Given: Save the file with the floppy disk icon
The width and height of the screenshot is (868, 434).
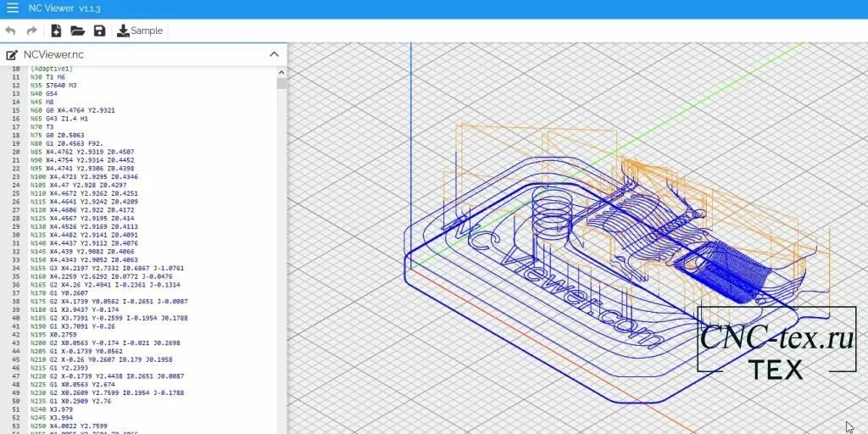Looking at the screenshot, I should pos(100,31).
